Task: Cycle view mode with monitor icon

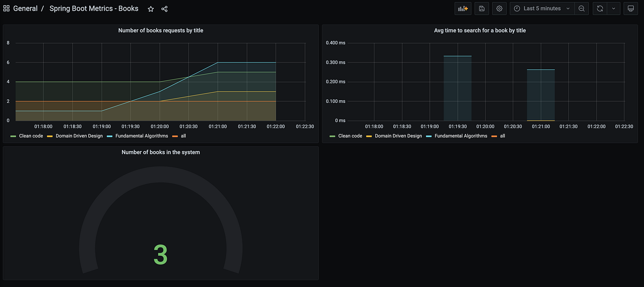Action: (631, 8)
